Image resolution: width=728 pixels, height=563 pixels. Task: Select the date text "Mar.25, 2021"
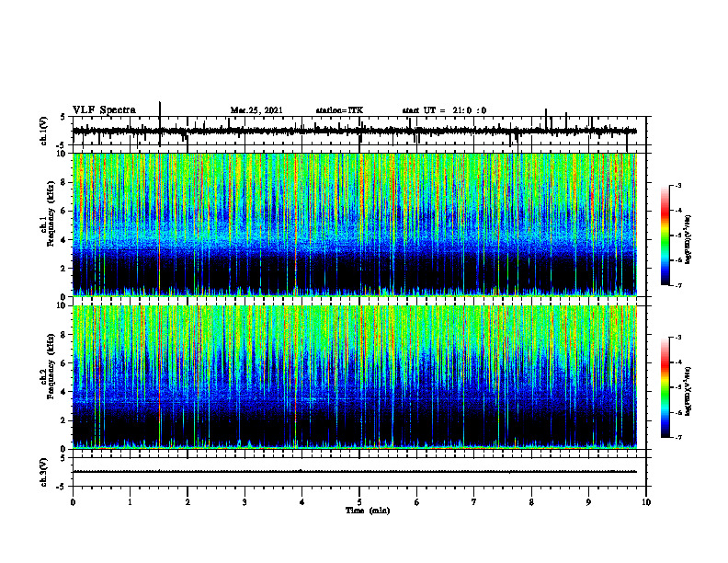(x=256, y=110)
